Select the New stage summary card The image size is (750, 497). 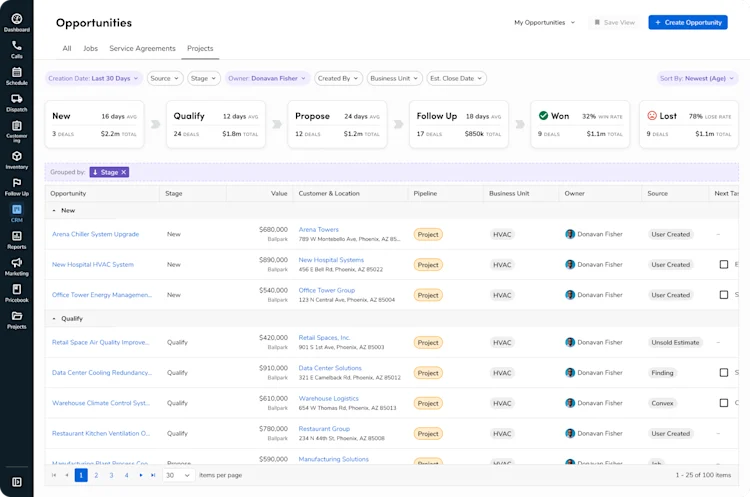(94, 124)
